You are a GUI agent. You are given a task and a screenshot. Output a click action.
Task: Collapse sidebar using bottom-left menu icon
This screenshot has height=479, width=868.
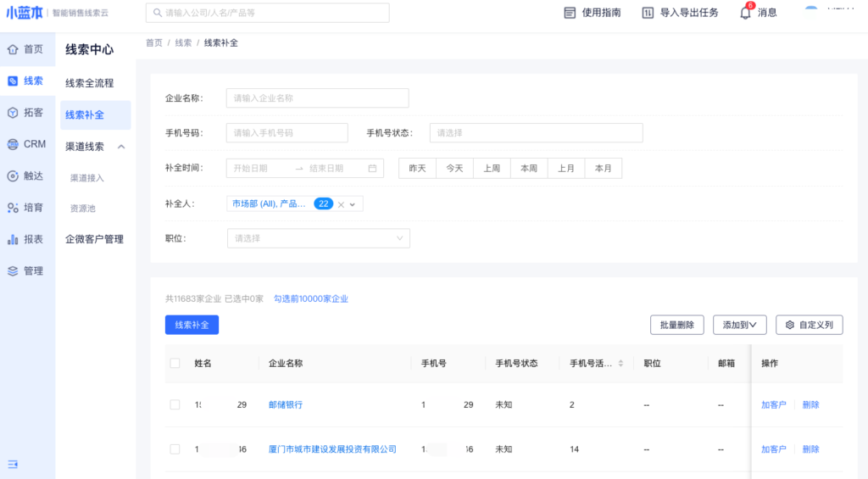coord(13,464)
